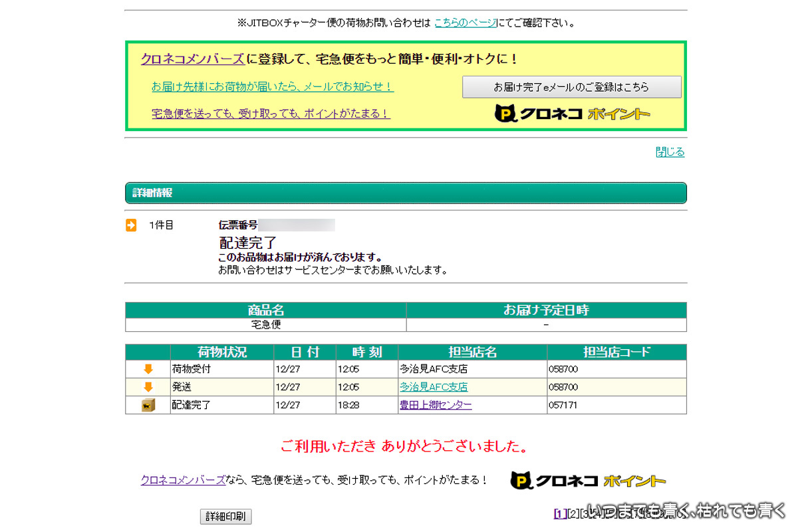
Task: Go to page 2 in pagination
Action: [573, 513]
